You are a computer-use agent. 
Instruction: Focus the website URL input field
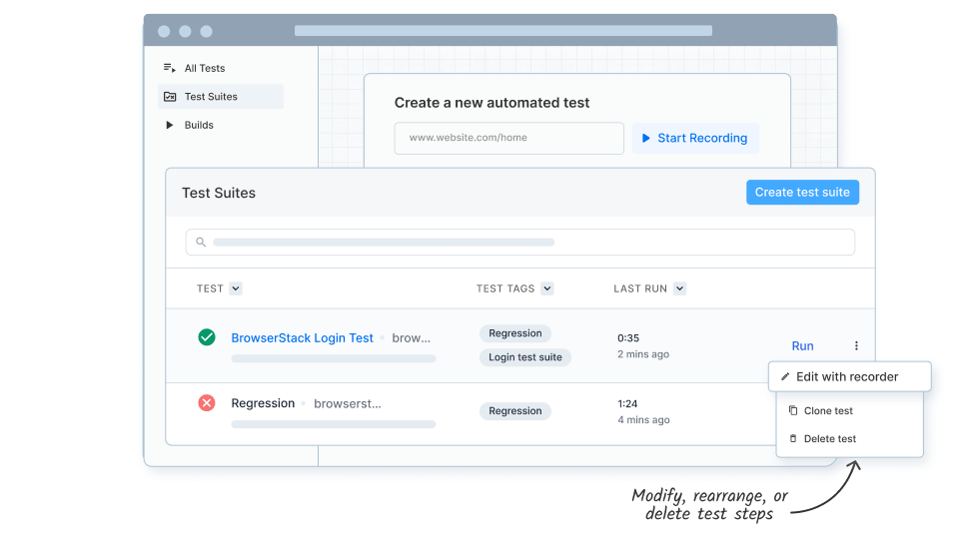pyautogui.click(x=508, y=138)
